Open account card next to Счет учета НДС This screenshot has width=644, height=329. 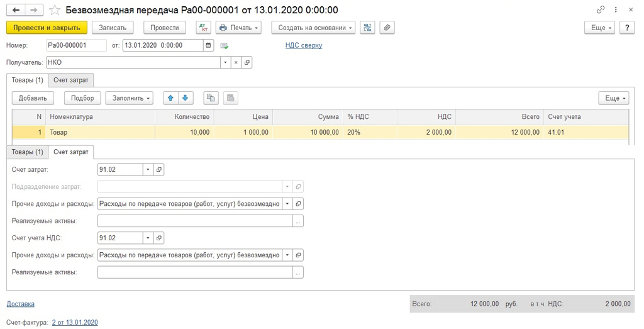pyautogui.click(x=159, y=238)
